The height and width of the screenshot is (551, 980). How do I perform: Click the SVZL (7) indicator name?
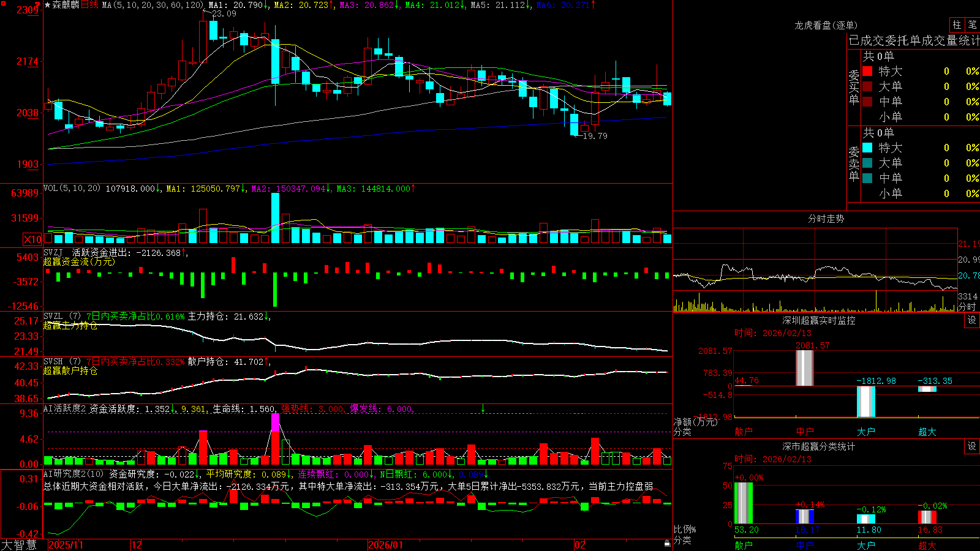click(x=62, y=317)
